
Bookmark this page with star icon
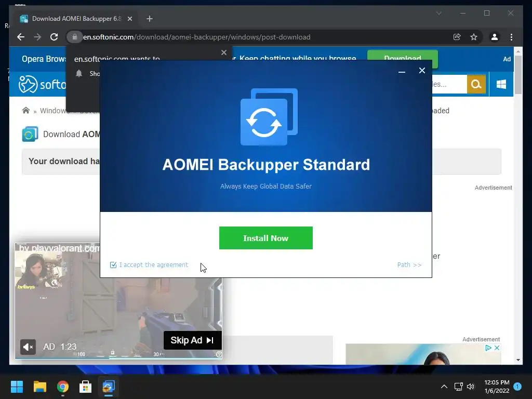pos(474,37)
